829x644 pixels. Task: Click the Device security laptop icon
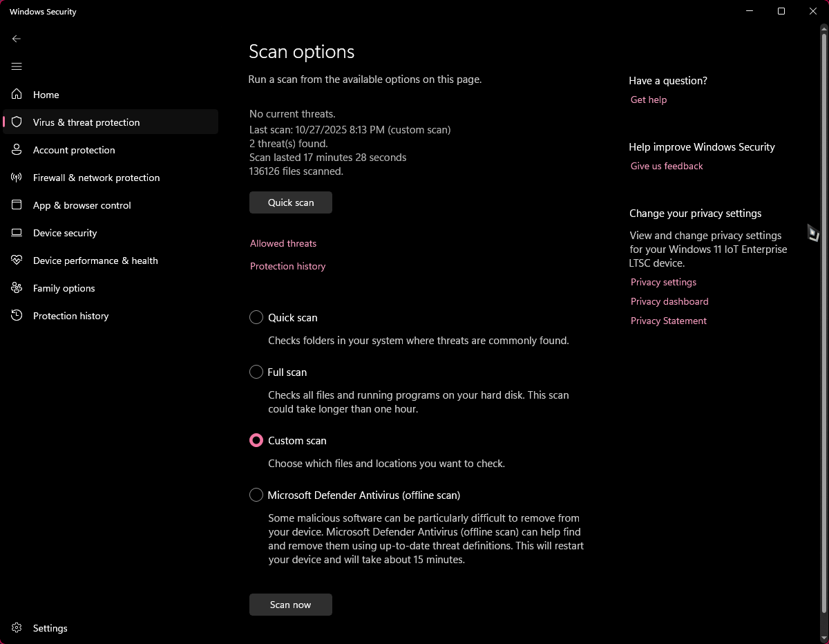(x=17, y=233)
